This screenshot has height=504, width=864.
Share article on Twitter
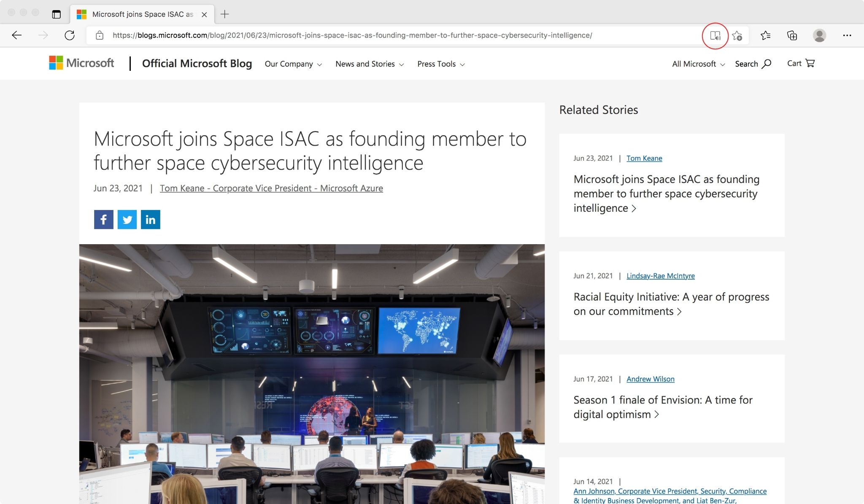[127, 219]
